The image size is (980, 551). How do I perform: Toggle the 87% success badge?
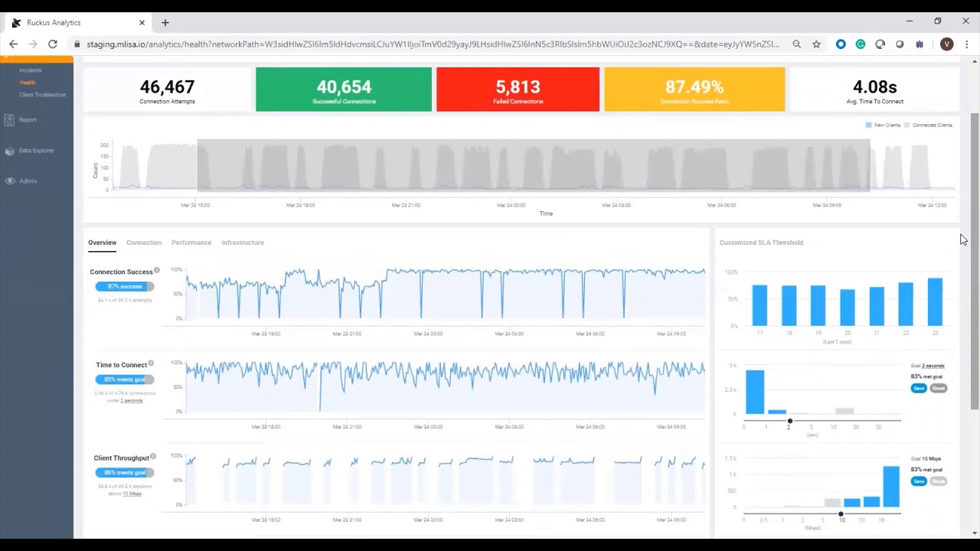pos(124,286)
